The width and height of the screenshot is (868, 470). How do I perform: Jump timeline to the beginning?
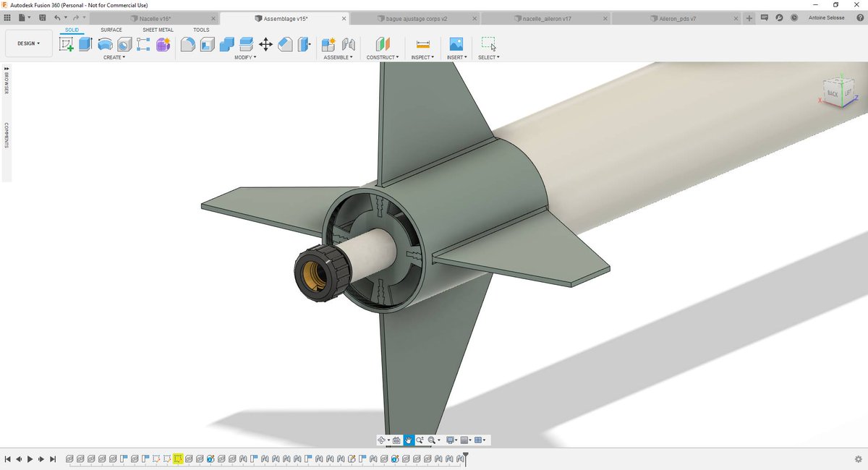coord(7,458)
